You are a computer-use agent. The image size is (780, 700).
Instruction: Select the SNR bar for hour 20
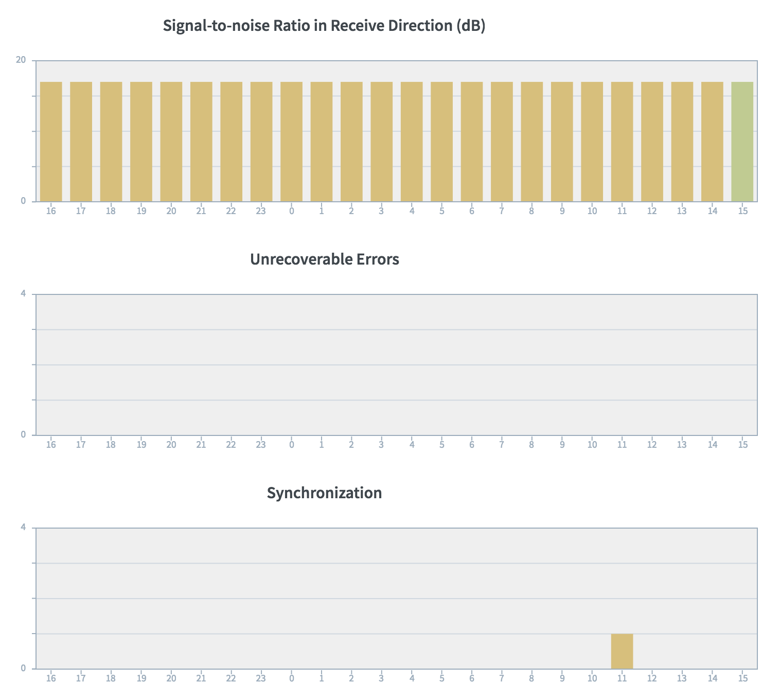(171, 142)
